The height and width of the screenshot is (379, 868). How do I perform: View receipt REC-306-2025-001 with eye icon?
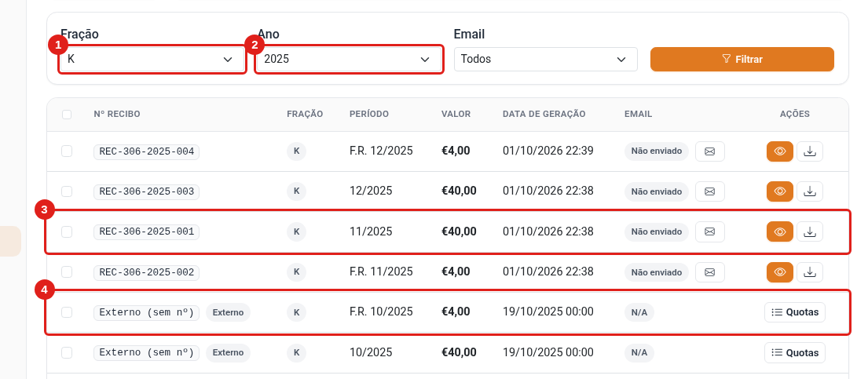tap(780, 231)
